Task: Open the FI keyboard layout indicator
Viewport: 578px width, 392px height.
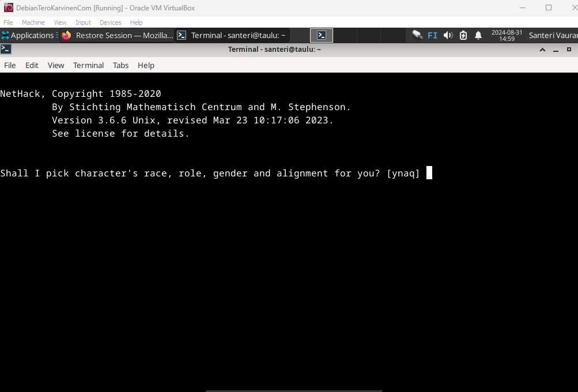Action: point(432,35)
